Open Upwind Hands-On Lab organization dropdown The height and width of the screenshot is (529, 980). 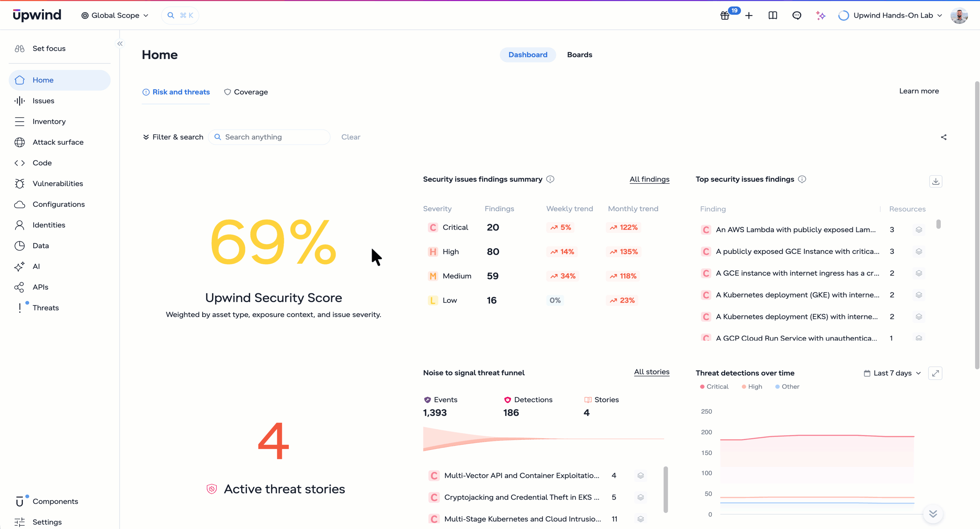(x=890, y=16)
